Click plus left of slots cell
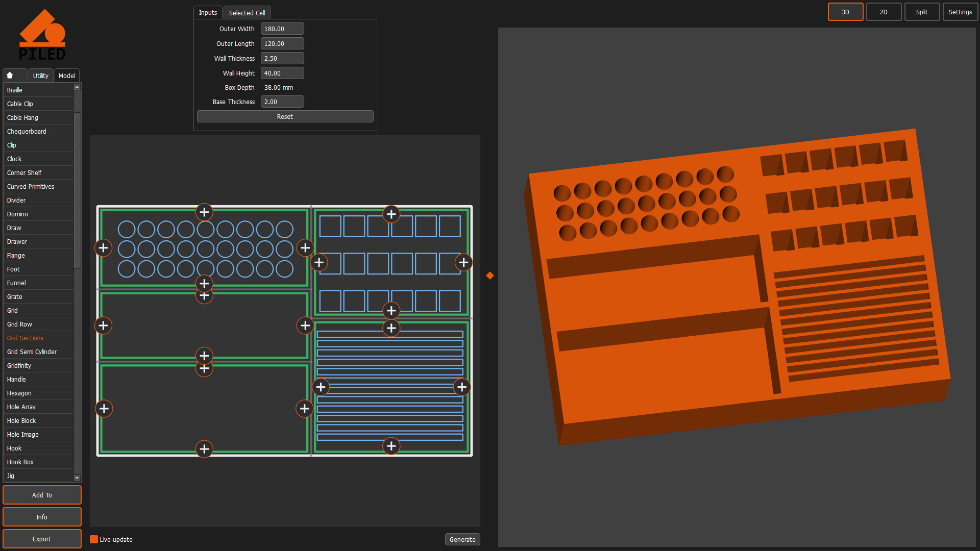 coord(321,387)
